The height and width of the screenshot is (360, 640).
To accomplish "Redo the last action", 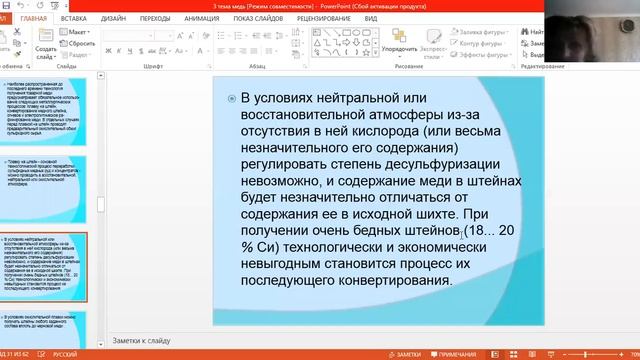I will [40, 5].
